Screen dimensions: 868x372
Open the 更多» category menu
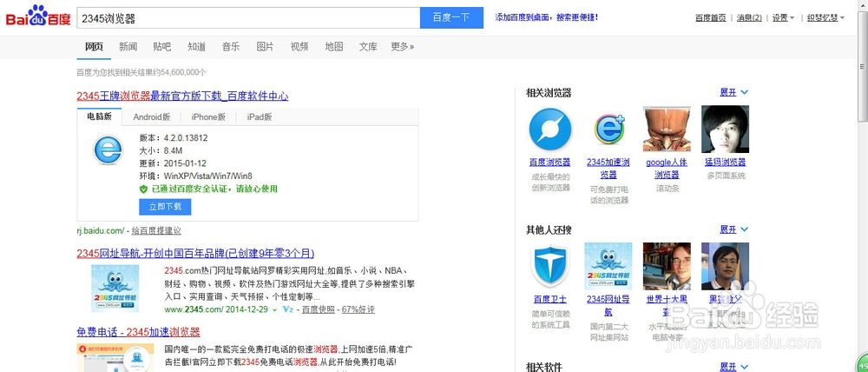pyautogui.click(x=403, y=47)
